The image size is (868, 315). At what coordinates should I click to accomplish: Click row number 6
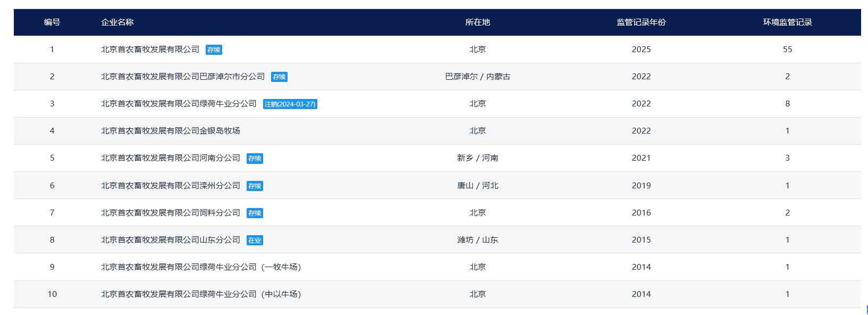52,186
